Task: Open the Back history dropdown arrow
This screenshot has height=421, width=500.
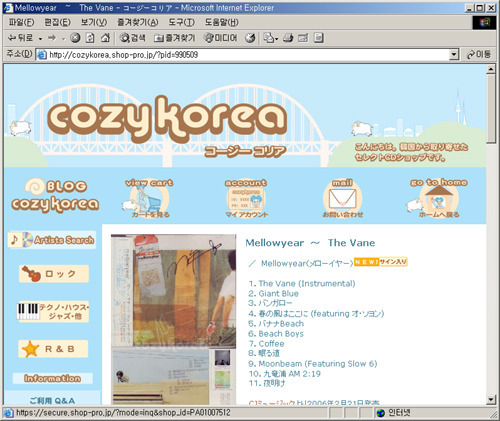Action: point(40,39)
